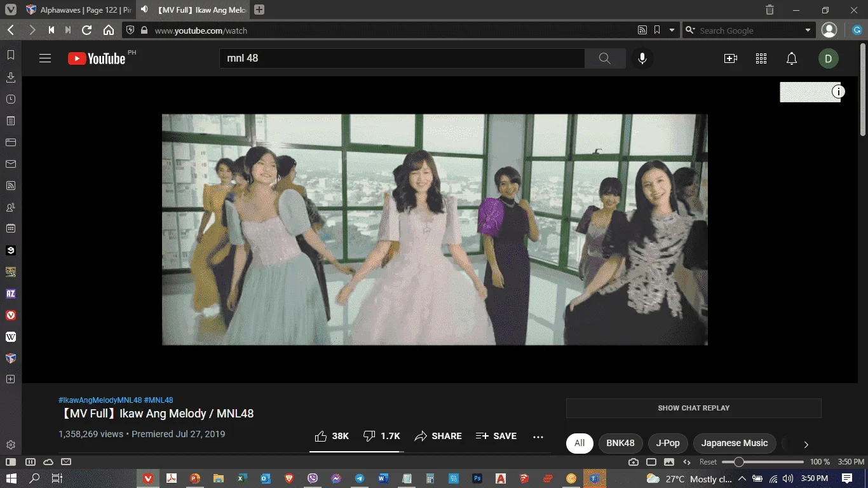
Task: Select the All filter chip
Action: tap(580, 443)
